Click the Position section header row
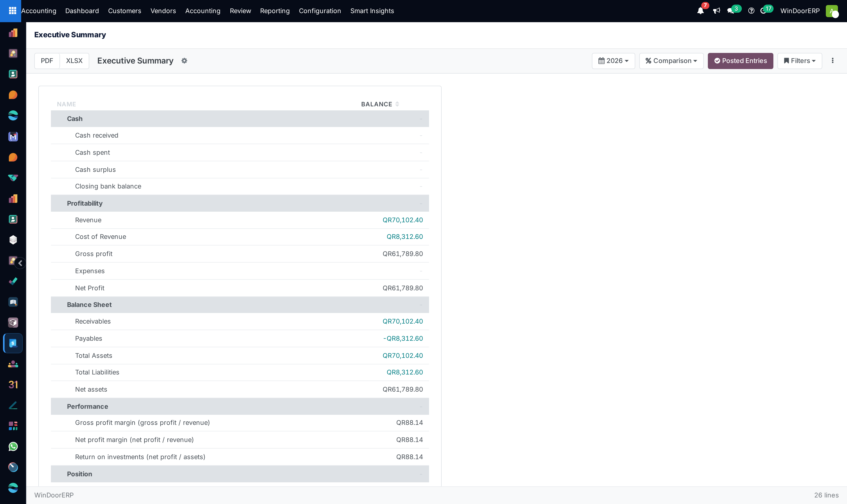Screen dimensions: 847x504 point(240,474)
